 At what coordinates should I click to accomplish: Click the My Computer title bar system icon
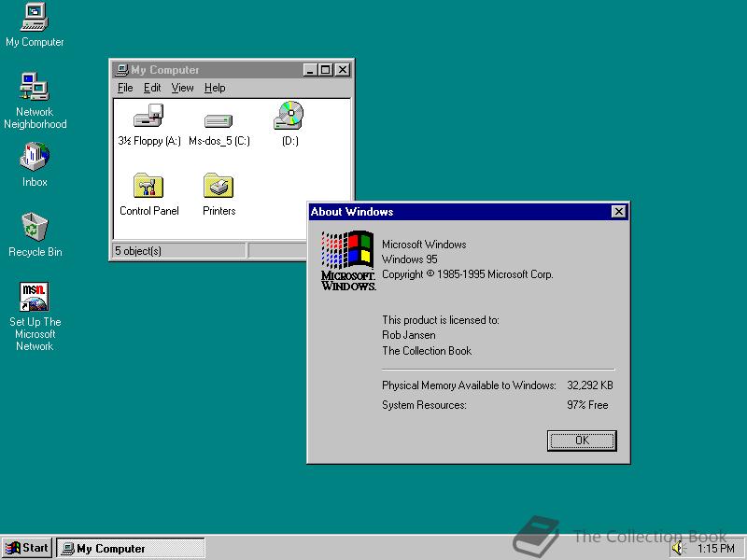click(122, 69)
